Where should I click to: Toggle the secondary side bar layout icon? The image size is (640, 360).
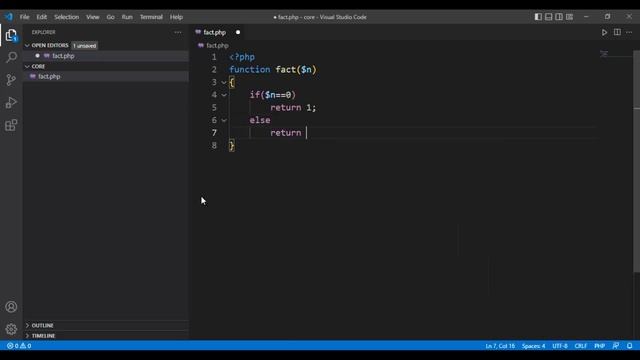click(x=559, y=17)
